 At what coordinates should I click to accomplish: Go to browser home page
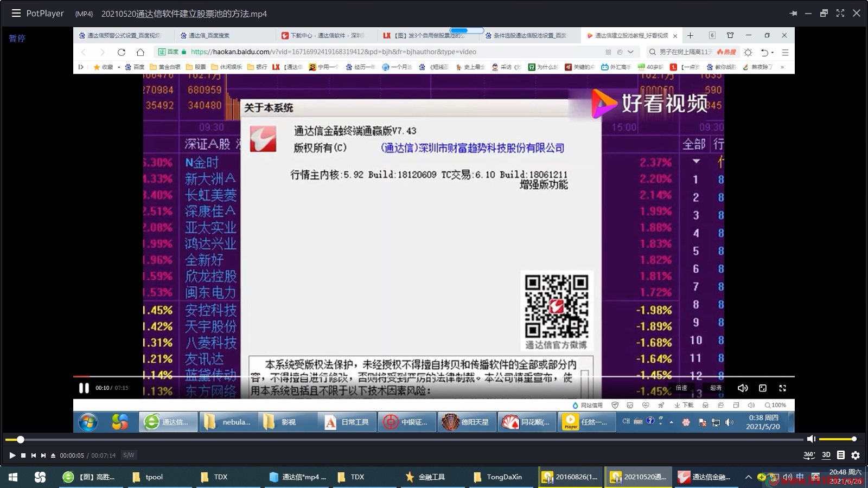click(x=141, y=52)
